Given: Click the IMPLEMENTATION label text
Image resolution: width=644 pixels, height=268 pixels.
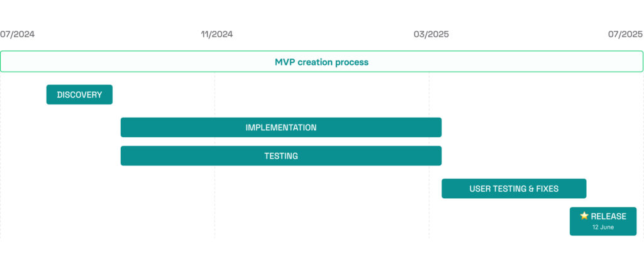Looking at the screenshot, I should click(281, 127).
